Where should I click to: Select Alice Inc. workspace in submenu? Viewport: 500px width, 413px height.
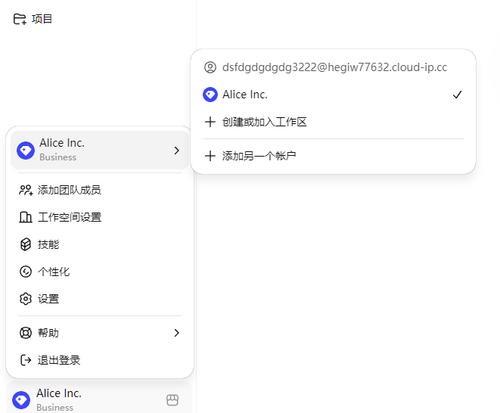click(333, 95)
